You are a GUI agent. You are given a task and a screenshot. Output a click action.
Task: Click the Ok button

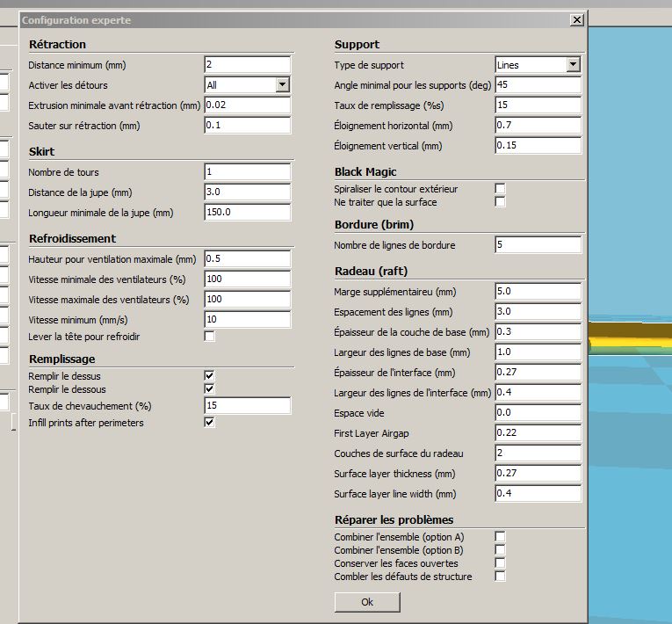(367, 602)
